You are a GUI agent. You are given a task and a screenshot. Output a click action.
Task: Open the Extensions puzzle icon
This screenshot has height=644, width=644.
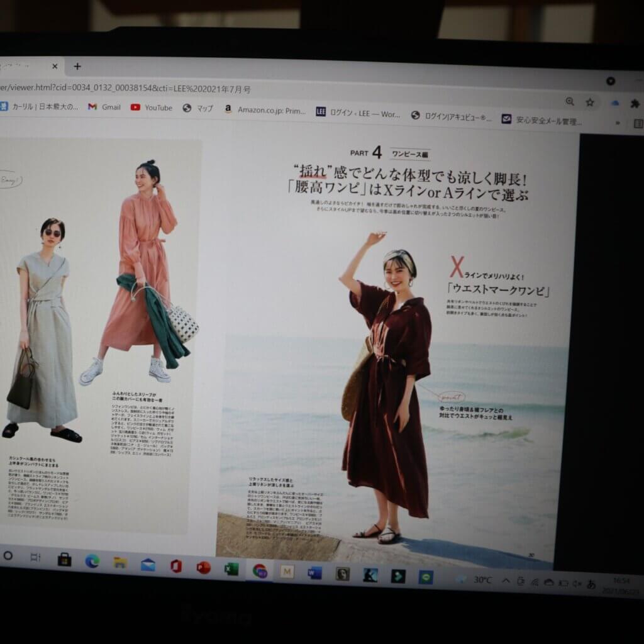pos(635,103)
